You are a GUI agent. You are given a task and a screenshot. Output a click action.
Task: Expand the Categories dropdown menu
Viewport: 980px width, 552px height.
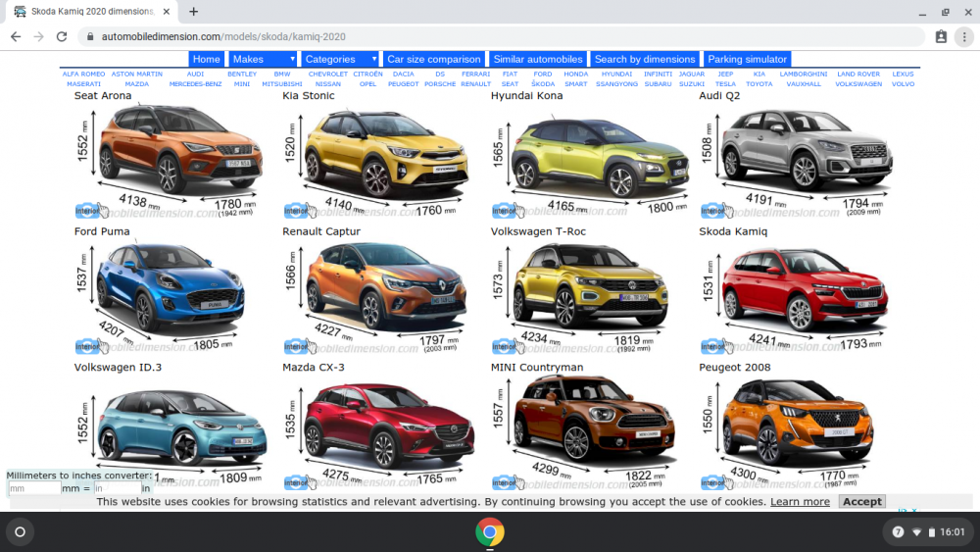(x=340, y=59)
